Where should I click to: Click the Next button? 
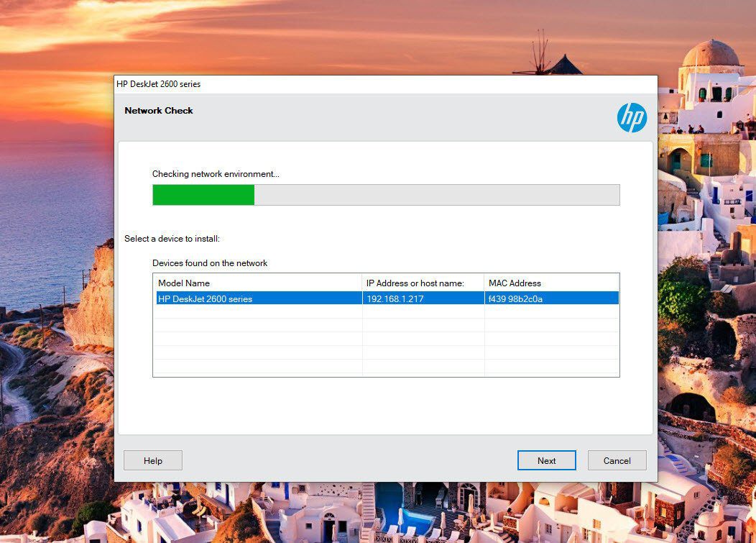click(546, 460)
